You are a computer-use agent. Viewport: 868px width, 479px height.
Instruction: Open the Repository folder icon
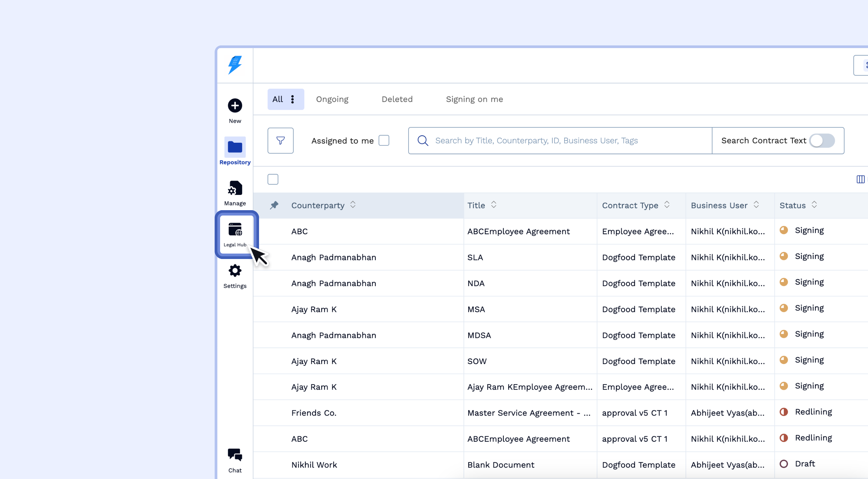tap(235, 147)
